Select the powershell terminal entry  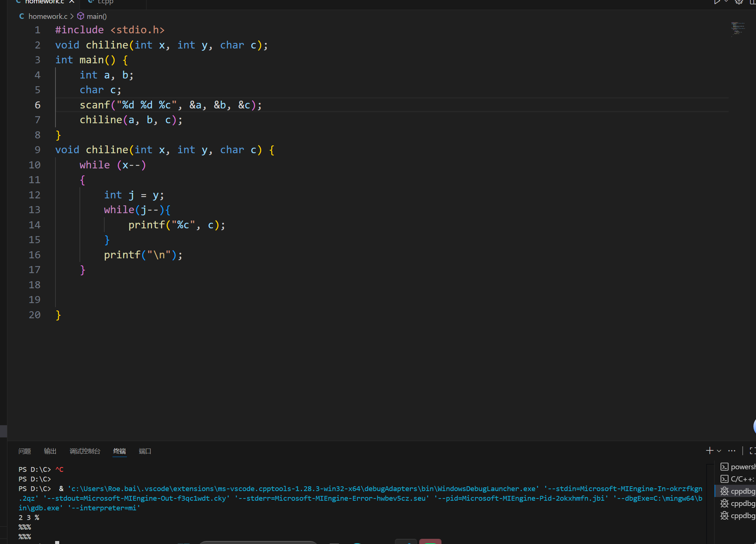738,467
